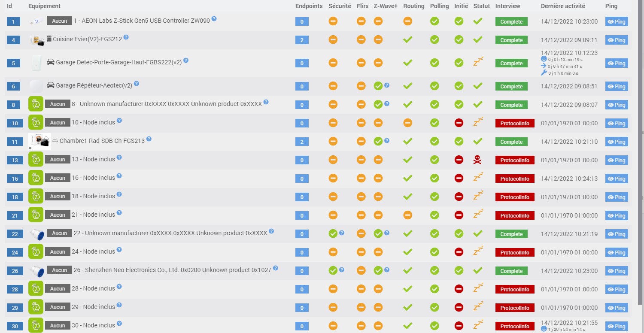Open the node with Id 4
Screen dimensions: 644x333
tap(14, 40)
